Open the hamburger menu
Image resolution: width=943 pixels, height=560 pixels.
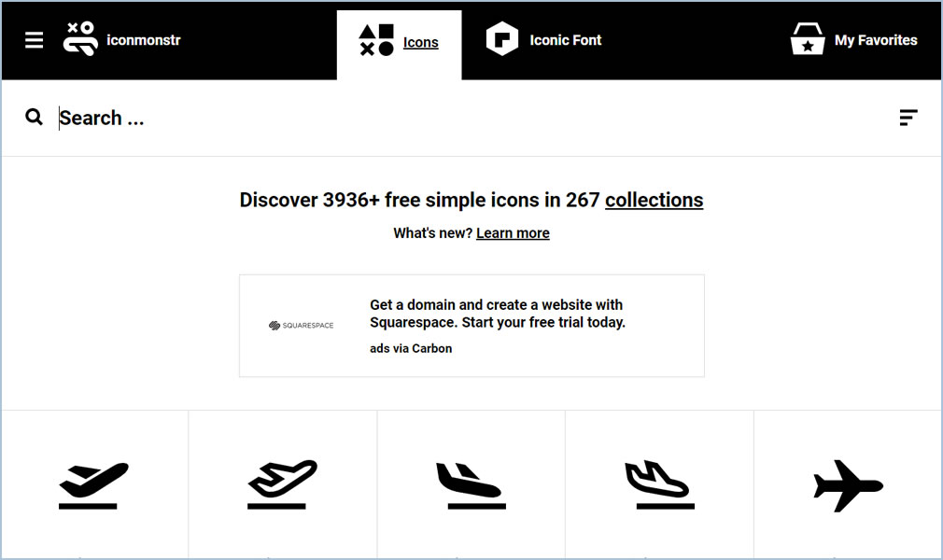pyautogui.click(x=34, y=40)
